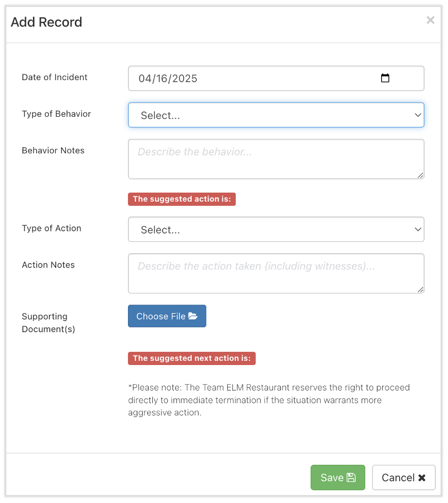Viewport: 448px width, 503px height.
Task: Click the Type of Action chevron arrow
Action: (x=418, y=229)
